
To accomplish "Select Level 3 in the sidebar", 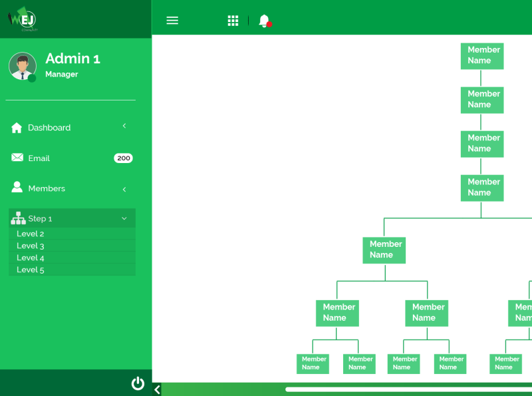I will click(31, 246).
